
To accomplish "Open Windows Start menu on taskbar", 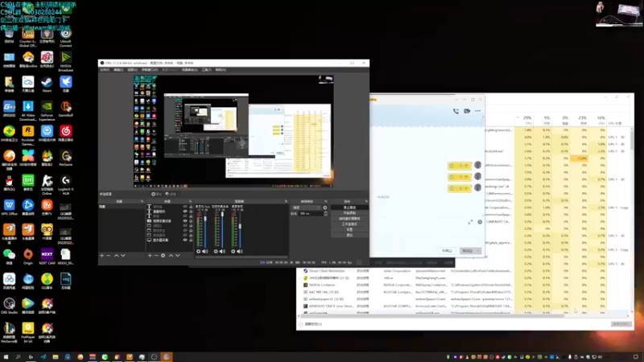I will point(6,357).
